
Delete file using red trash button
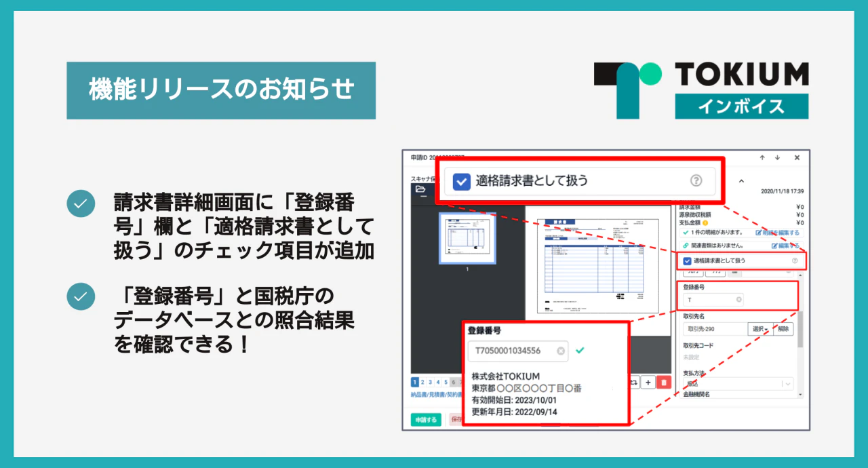click(664, 383)
